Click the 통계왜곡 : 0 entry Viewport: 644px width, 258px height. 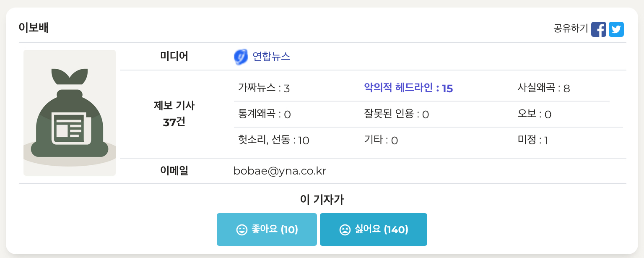click(x=265, y=114)
